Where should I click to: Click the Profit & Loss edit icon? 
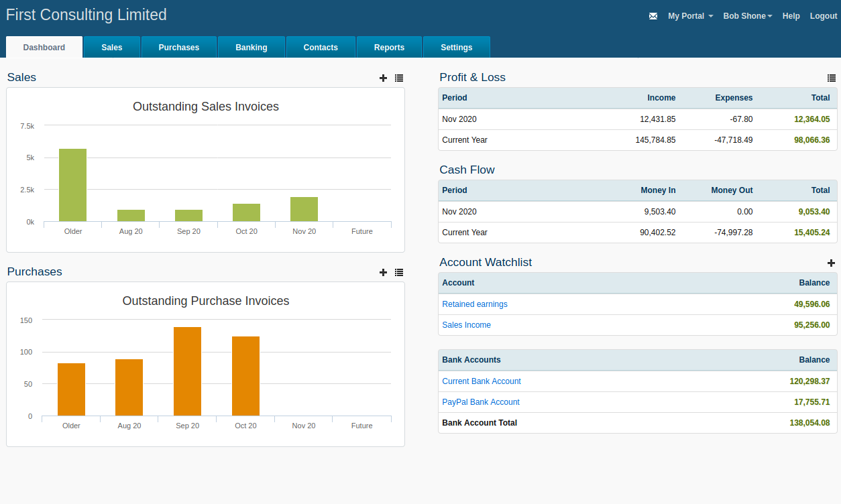[x=832, y=78]
